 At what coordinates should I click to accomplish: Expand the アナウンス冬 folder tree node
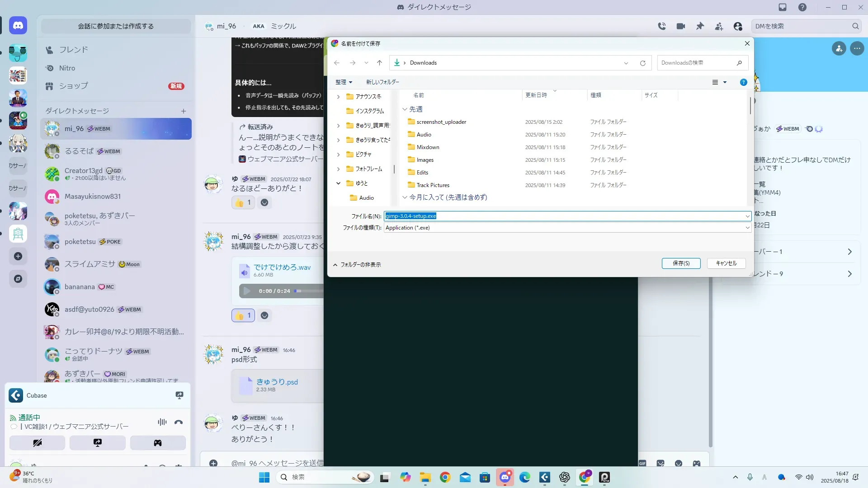338,97
